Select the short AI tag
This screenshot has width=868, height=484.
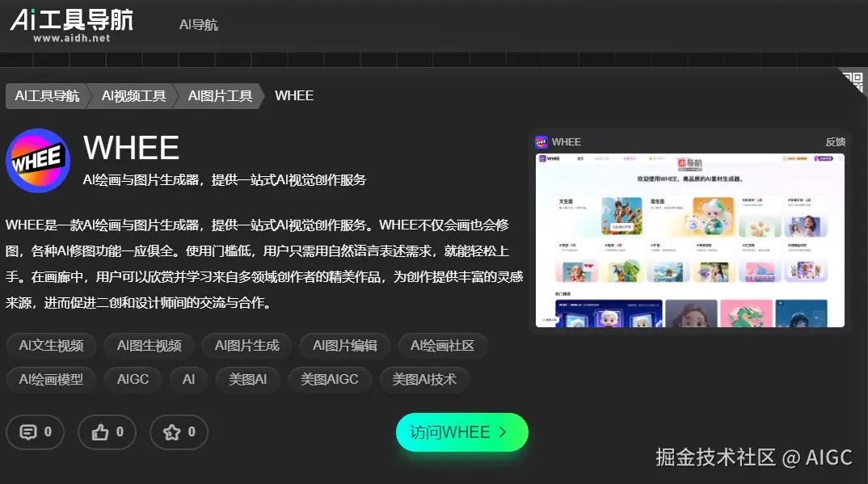click(189, 380)
